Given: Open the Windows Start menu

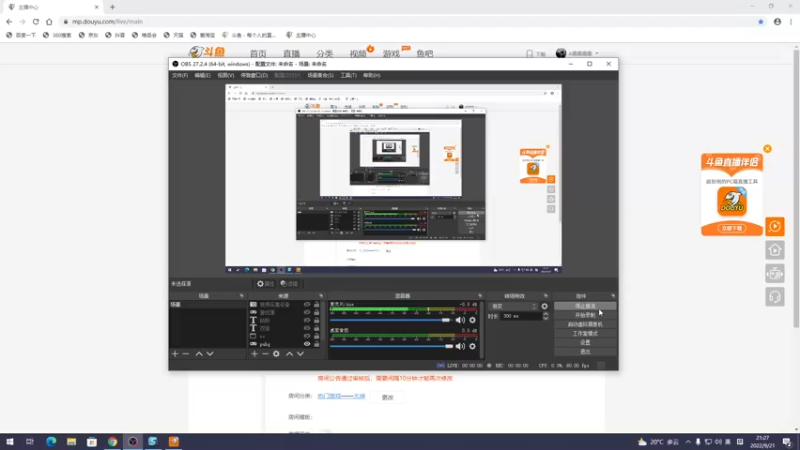Looking at the screenshot, I should (x=10, y=441).
